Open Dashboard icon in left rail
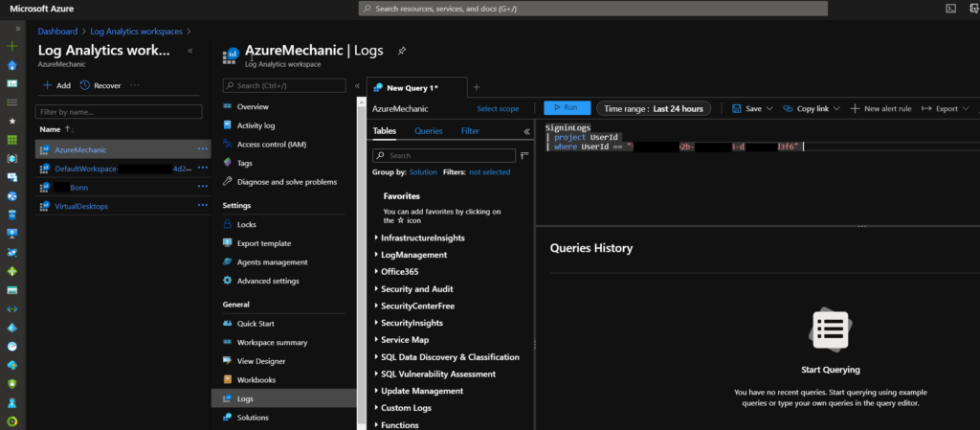 (x=11, y=83)
